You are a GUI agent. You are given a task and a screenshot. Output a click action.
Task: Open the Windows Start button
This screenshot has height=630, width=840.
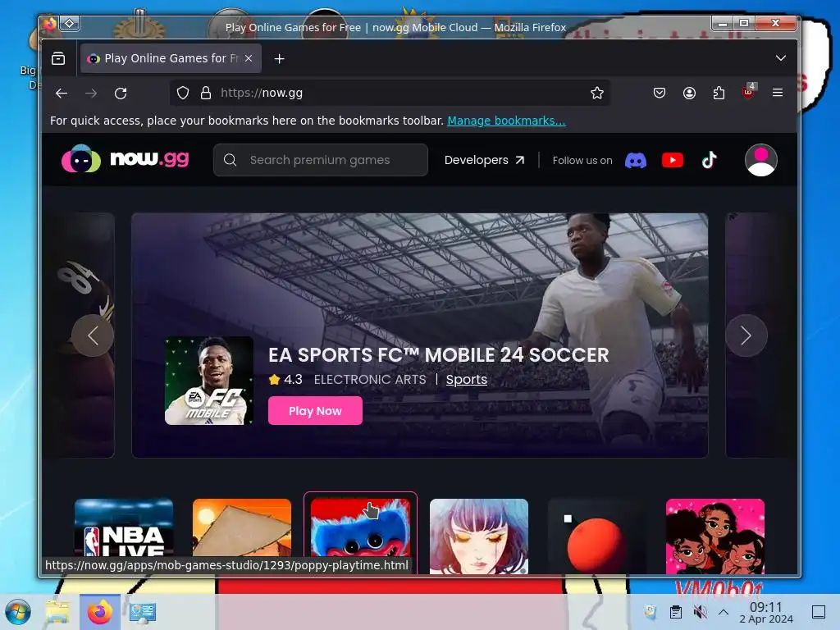(18, 612)
